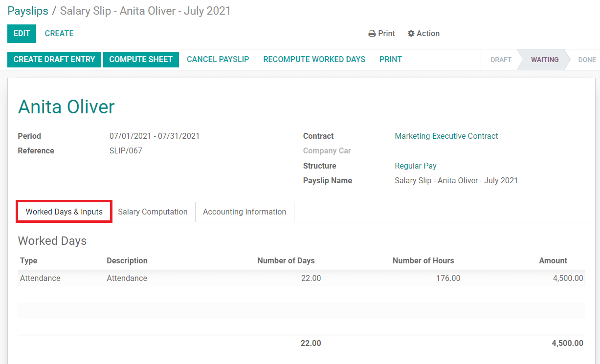Open the Regular Pay structure link
This screenshot has height=364, width=600.
coord(416,166)
